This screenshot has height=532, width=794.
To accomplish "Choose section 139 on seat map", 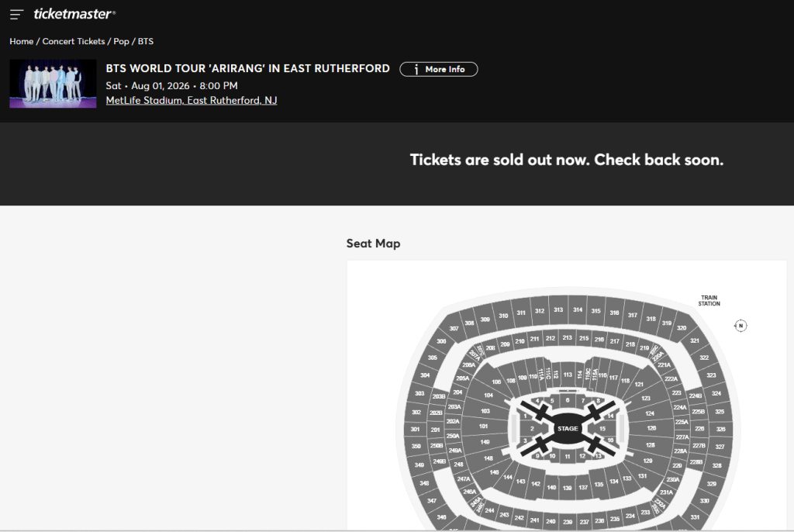I will (x=568, y=487).
